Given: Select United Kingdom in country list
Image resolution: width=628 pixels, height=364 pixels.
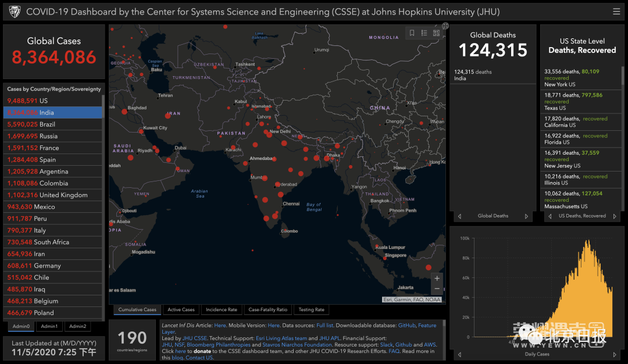Looking at the screenshot, I should tap(52, 195).
